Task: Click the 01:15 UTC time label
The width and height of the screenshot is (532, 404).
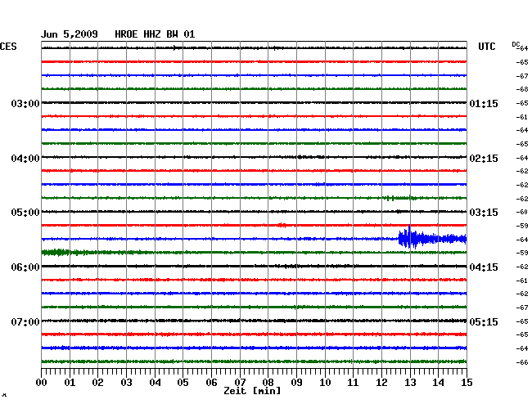Action: (484, 103)
